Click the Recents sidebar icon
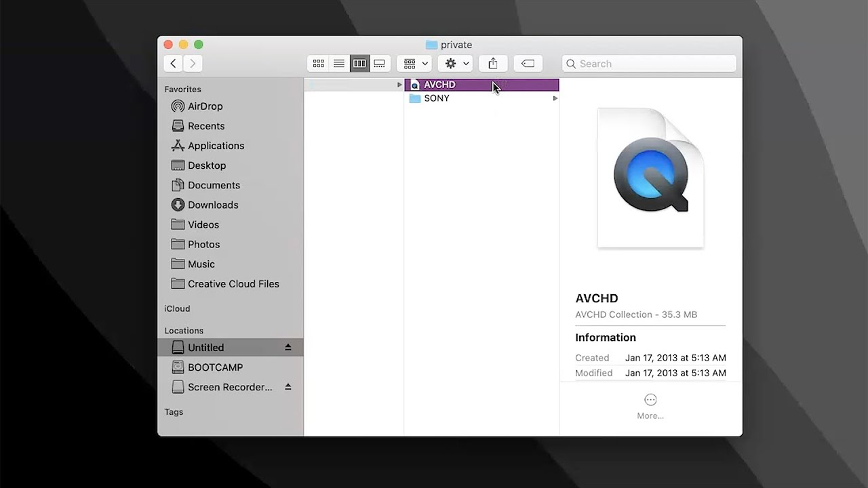 (178, 126)
